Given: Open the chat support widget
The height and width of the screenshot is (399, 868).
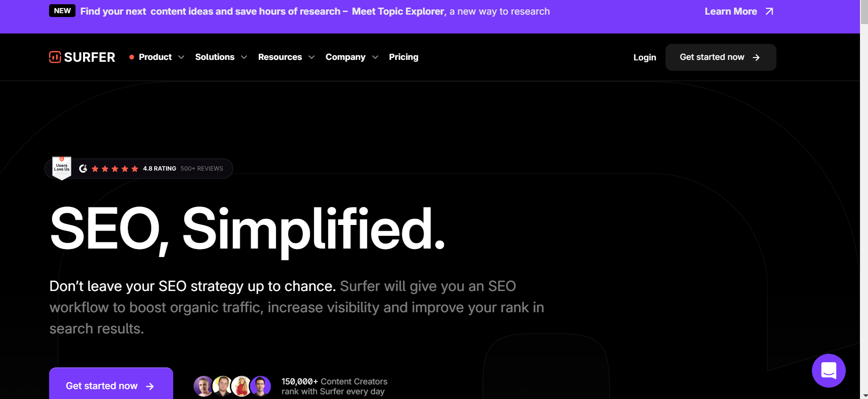Looking at the screenshot, I should 828,371.
